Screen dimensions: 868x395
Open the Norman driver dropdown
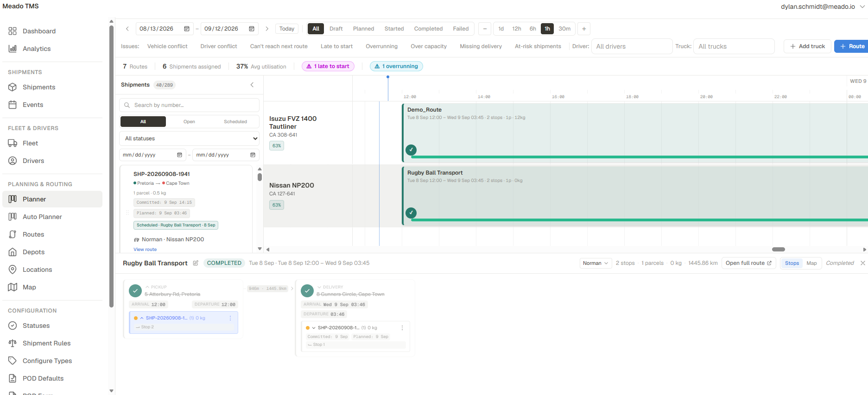click(x=596, y=263)
